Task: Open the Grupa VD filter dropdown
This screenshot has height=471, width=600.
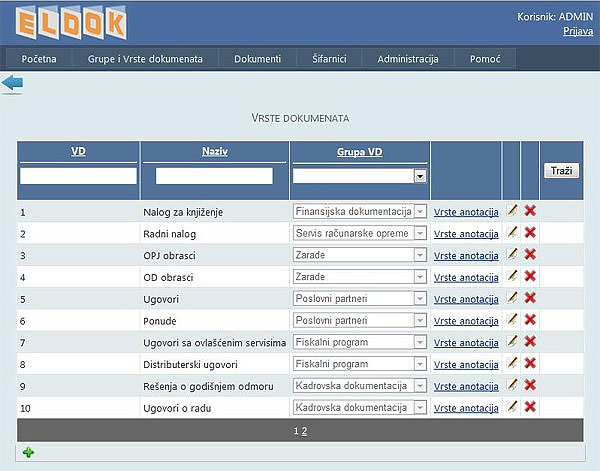Action: (x=420, y=176)
